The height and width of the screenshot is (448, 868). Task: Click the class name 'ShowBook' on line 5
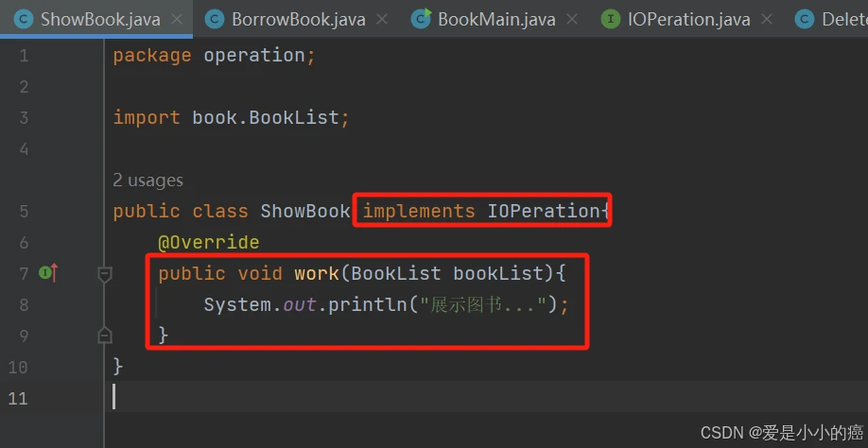click(x=305, y=212)
